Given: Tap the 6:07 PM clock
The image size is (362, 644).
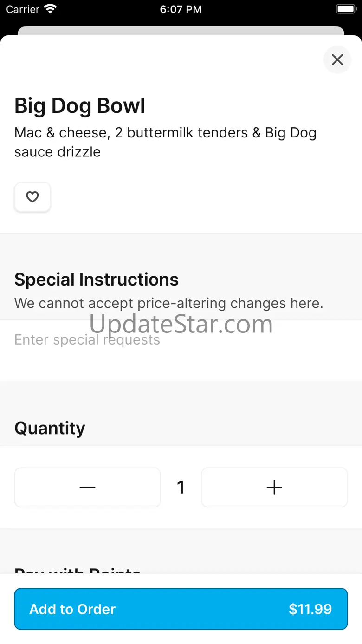Looking at the screenshot, I should click(181, 9).
